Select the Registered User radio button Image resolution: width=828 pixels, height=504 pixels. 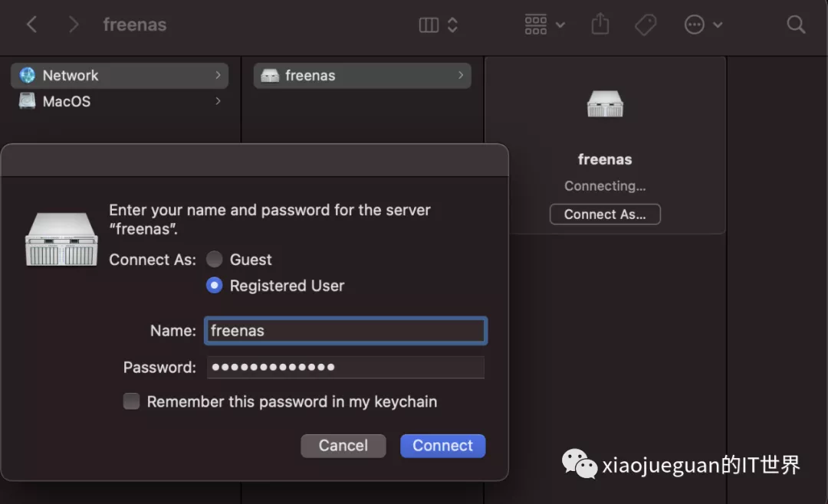click(x=214, y=285)
